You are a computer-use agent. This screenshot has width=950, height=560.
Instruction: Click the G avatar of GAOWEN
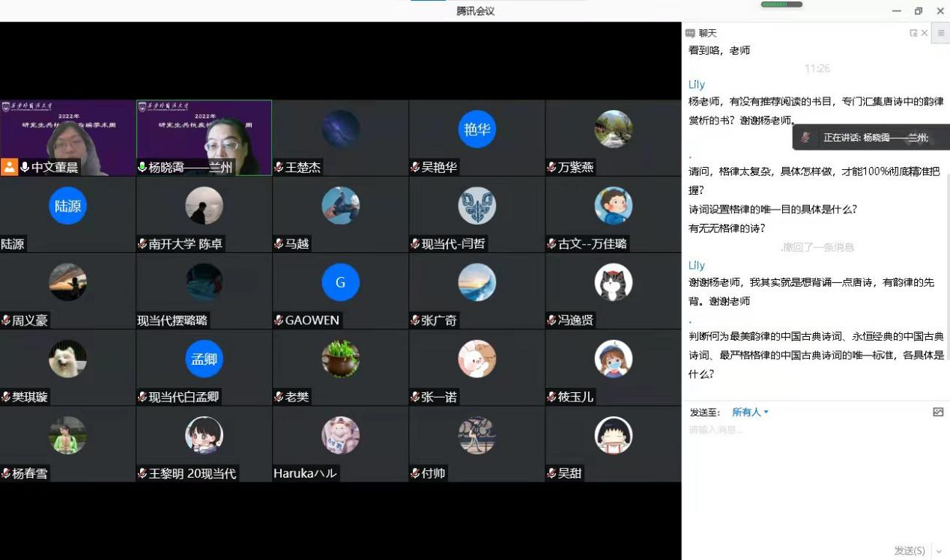click(340, 282)
